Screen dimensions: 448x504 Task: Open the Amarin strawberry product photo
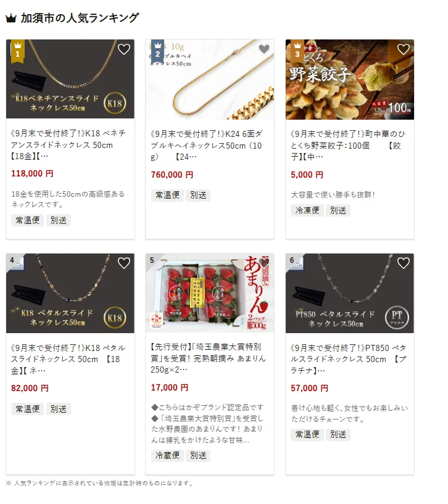210,293
